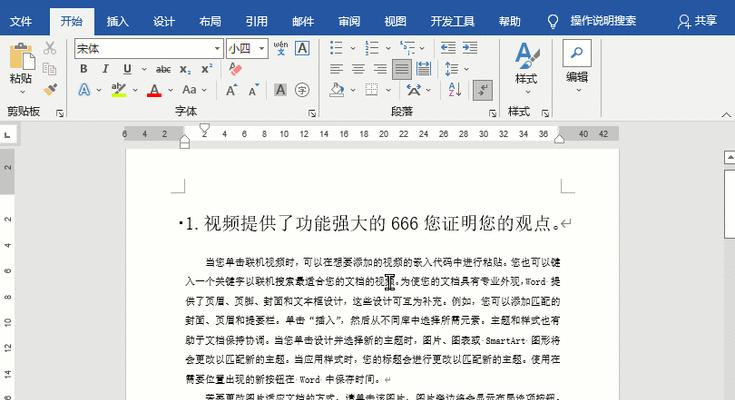Image resolution: width=735 pixels, height=400 pixels.
Task: Decrease indent in paragraph group
Action: tap(448, 48)
